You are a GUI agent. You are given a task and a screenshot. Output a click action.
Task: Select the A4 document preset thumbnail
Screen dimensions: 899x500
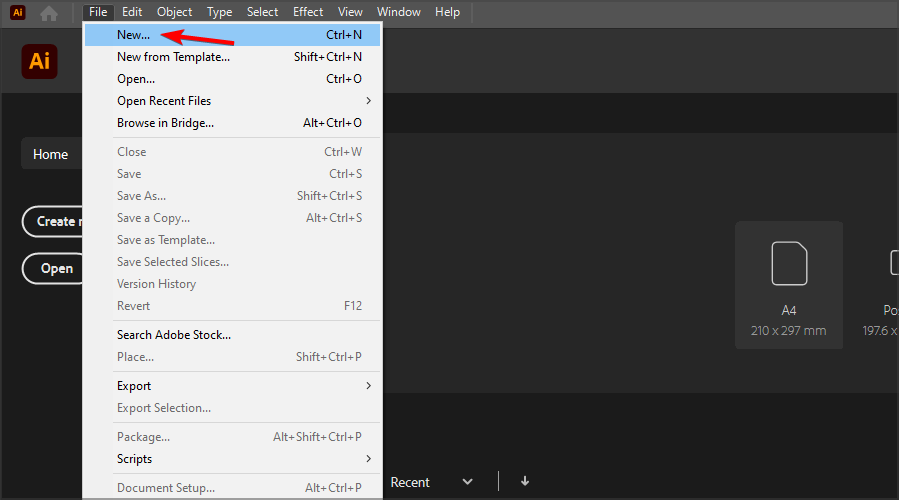coord(789,285)
